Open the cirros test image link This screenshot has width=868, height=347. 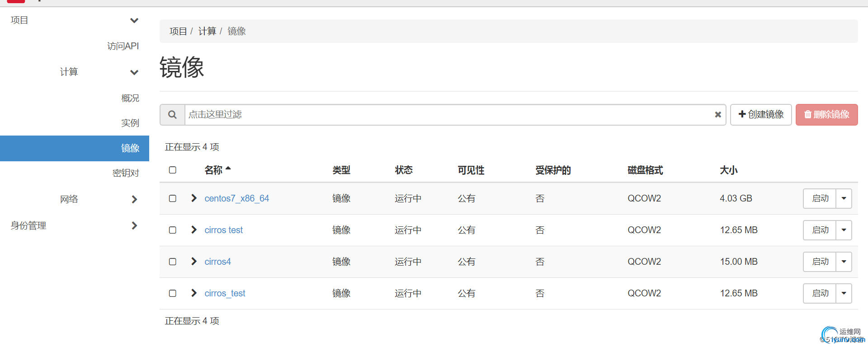223,230
